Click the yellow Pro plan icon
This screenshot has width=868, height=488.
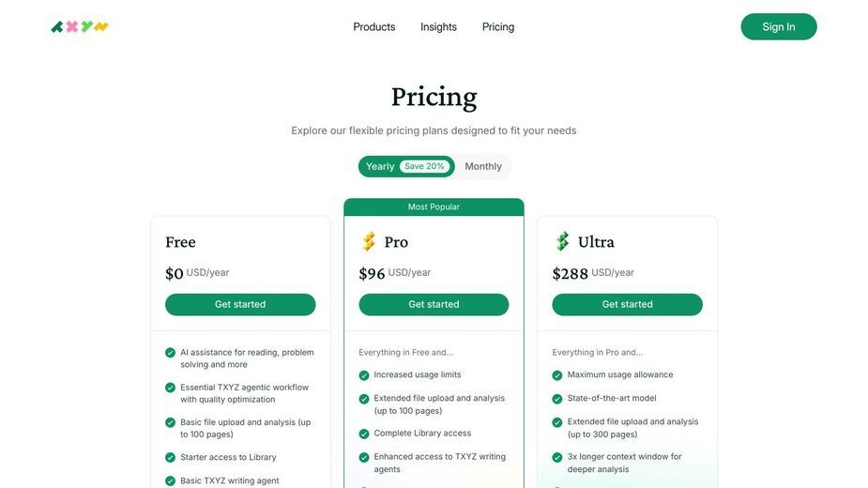tap(369, 241)
